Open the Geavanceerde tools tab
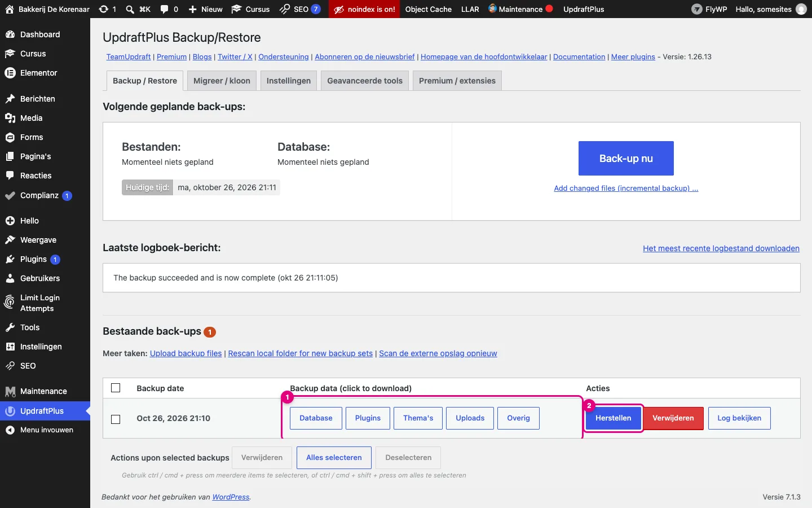812x508 pixels. click(x=365, y=81)
